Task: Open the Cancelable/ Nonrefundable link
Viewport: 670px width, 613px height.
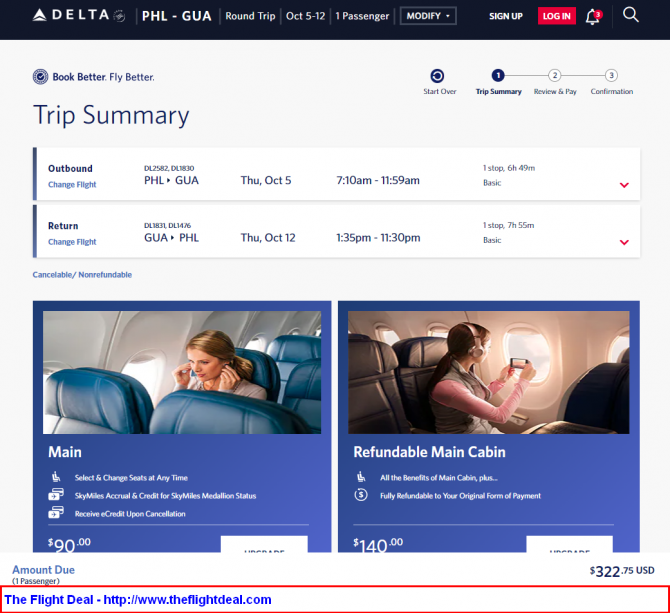Action: [82, 275]
